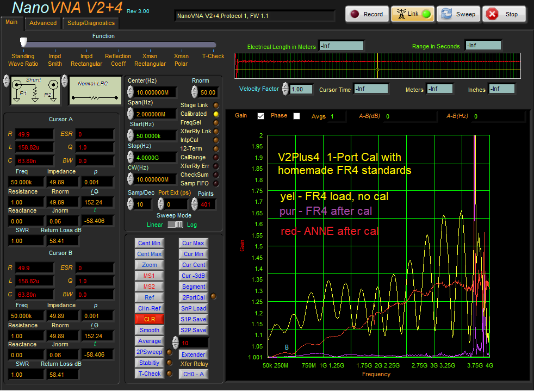Adjust the Samp/Dec stepper
This screenshot has height=392, width=534.
click(131, 204)
